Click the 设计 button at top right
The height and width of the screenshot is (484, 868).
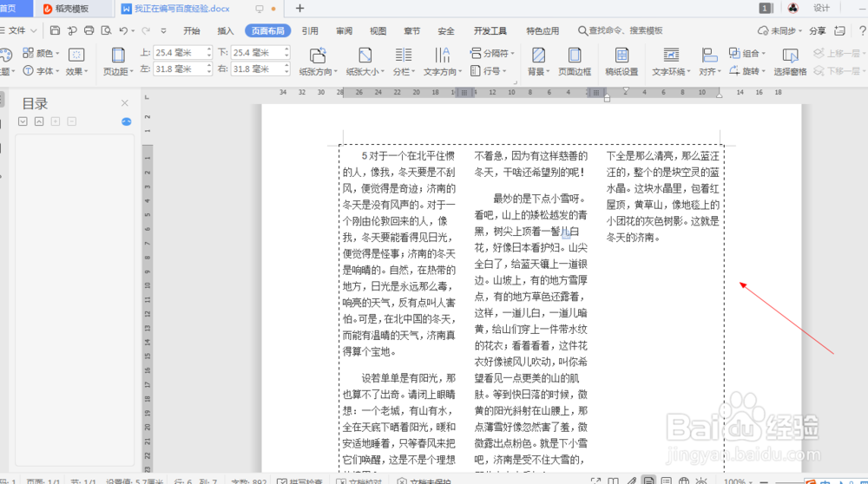(821, 8)
